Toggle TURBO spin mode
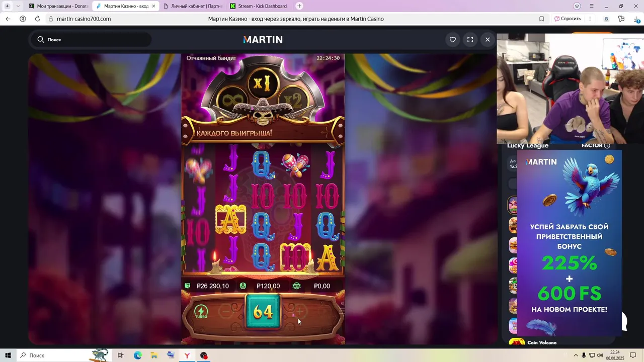644x362 pixels. point(201,312)
